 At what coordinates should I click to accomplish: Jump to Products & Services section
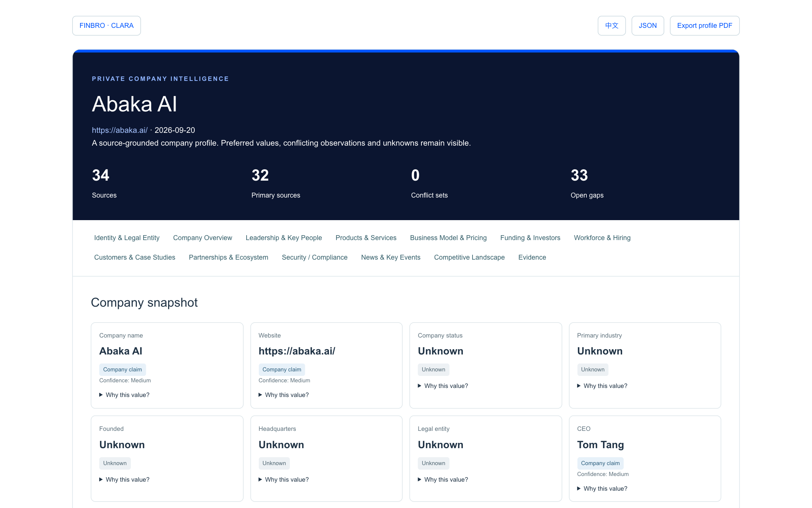(x=366, y=238)
